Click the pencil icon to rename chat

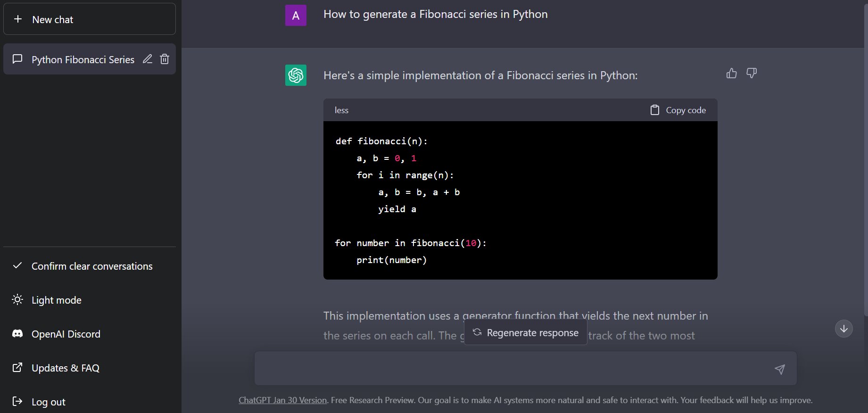[148, 59]
